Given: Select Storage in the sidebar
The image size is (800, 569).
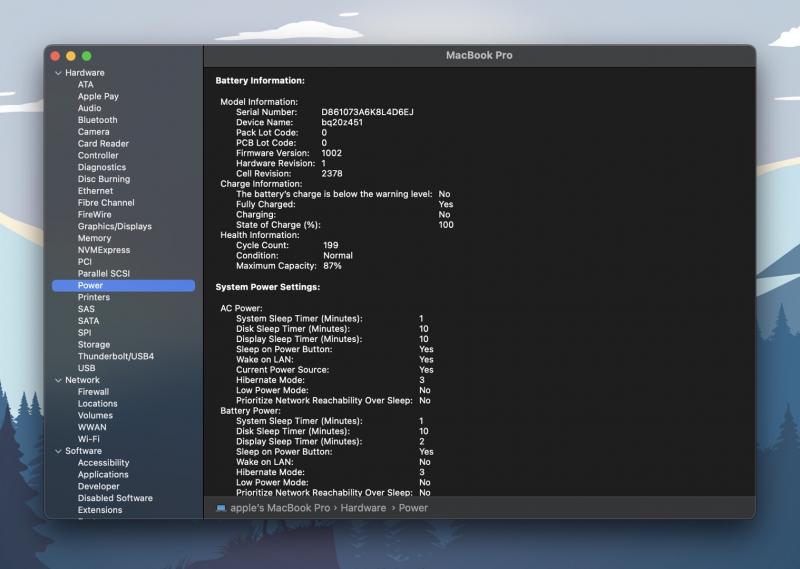Looking at the screenshot, I should tap(94, 345).
